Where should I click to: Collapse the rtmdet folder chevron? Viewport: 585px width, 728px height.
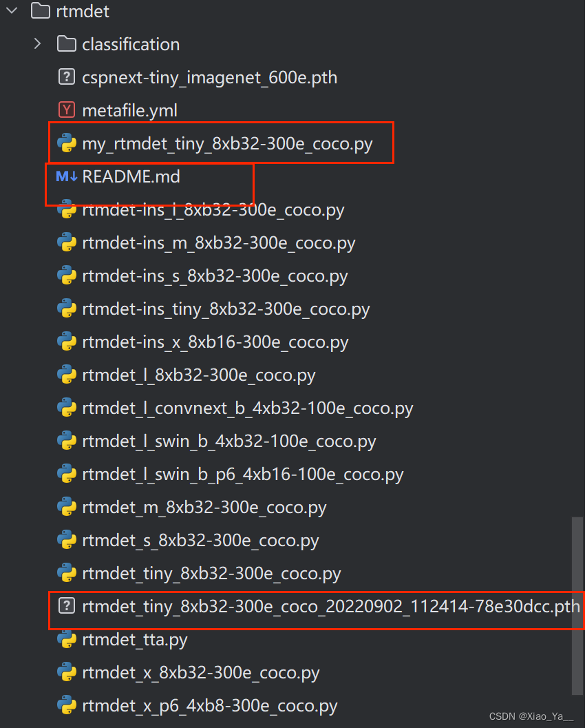[x=11, y=11]
